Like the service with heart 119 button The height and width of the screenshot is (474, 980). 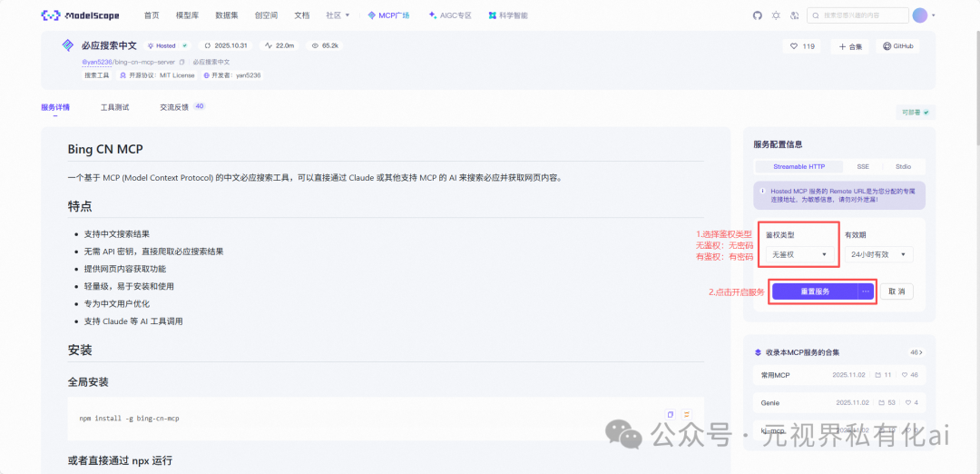tap(802, 46)
